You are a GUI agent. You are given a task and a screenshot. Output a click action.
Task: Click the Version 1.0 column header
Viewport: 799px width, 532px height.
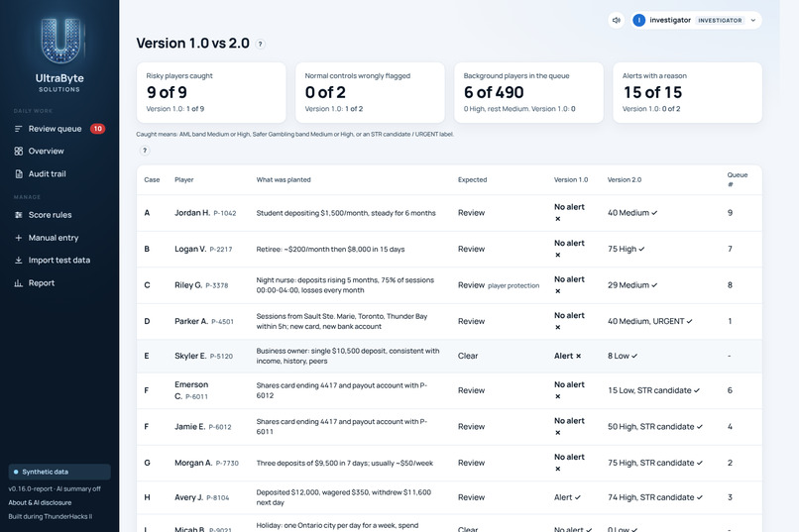click(571, 179)
